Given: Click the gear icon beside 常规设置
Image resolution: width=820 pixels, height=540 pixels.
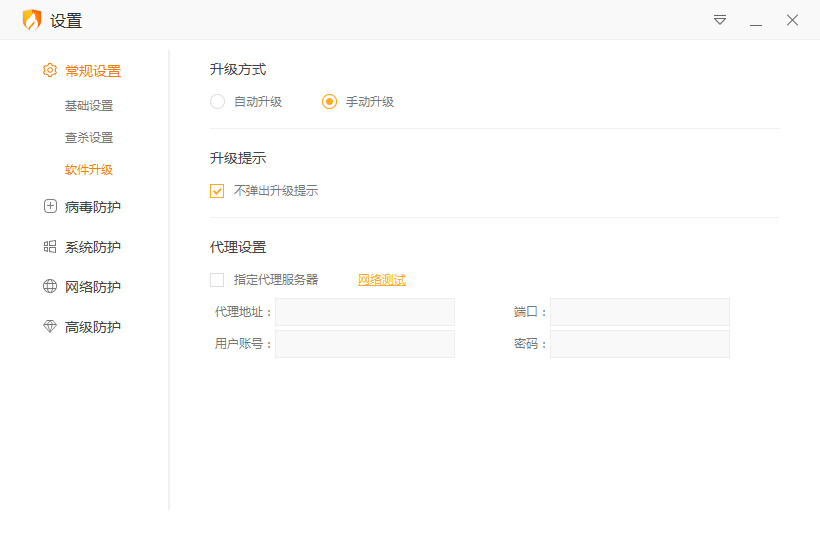Looking at the screenshot, I should [50, 71].
